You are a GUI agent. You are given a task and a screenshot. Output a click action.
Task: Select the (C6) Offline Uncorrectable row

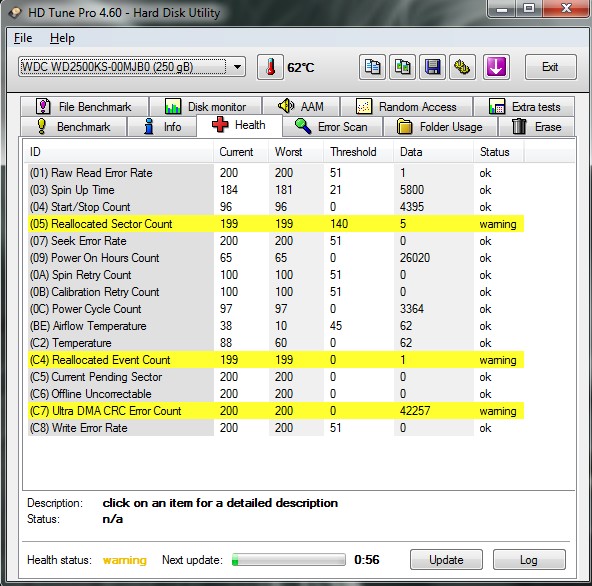(x=276, y=394)
